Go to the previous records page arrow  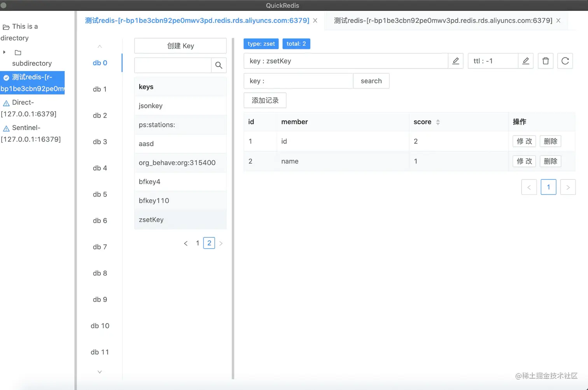(529, 187)
